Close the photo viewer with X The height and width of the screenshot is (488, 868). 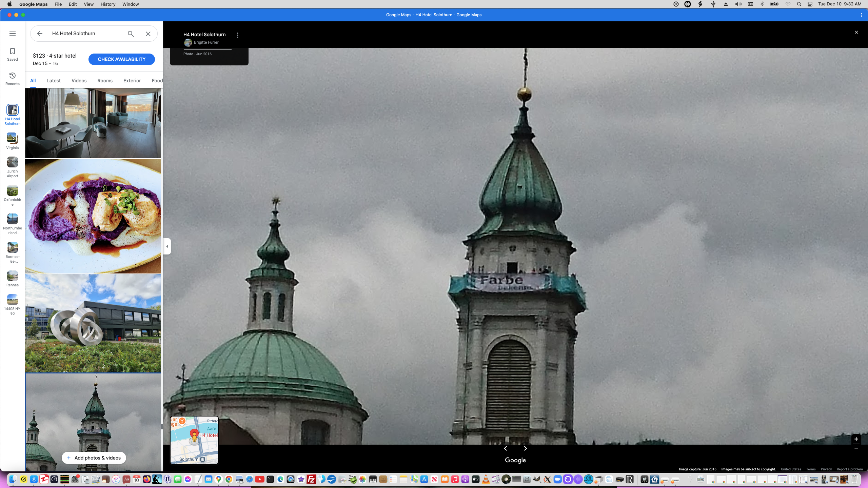(x=856, y=32)
